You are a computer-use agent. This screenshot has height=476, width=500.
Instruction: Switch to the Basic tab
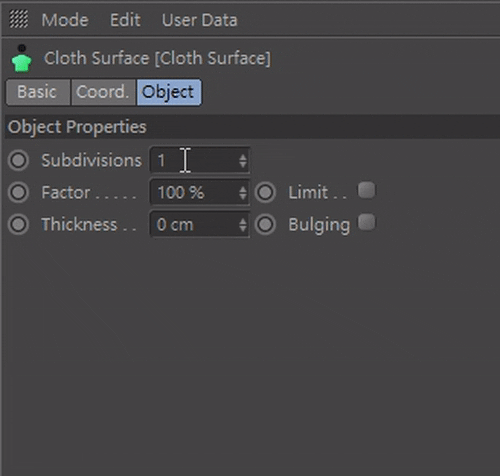pyautogui.click(x=38, y=92)
